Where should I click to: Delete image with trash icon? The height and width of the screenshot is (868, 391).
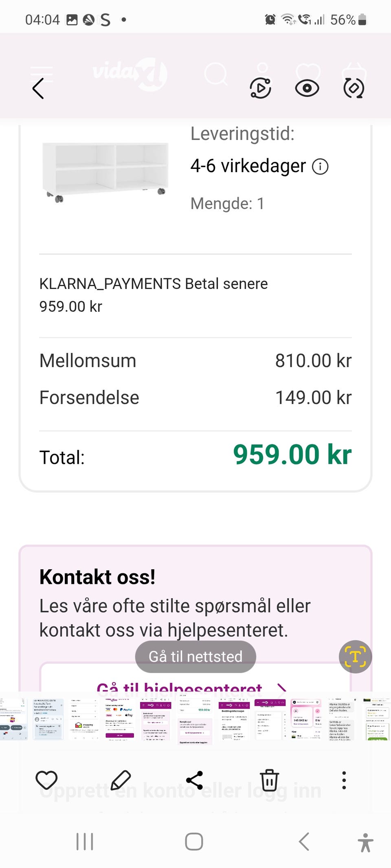coord(269,780)
